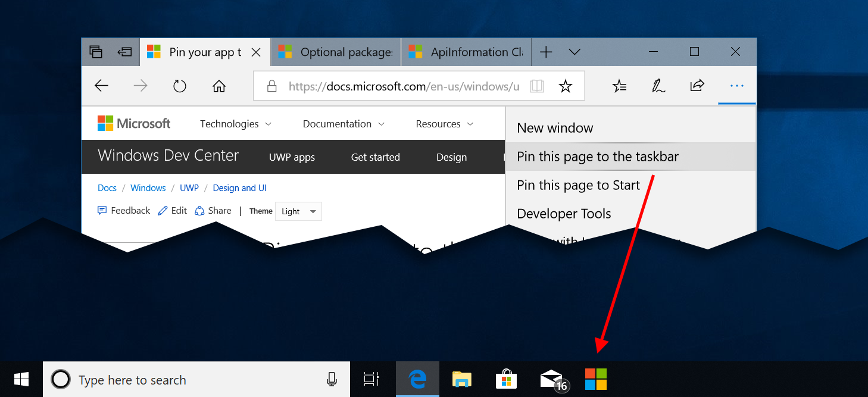Open the Design section
The width and height of the screenshot is (868, 397).
coord(451,157)
